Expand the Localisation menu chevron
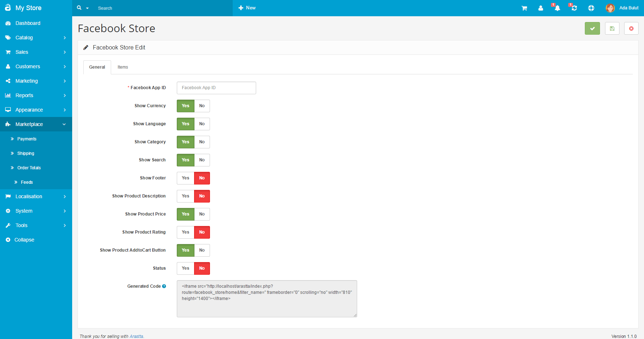 click(65, 196)
